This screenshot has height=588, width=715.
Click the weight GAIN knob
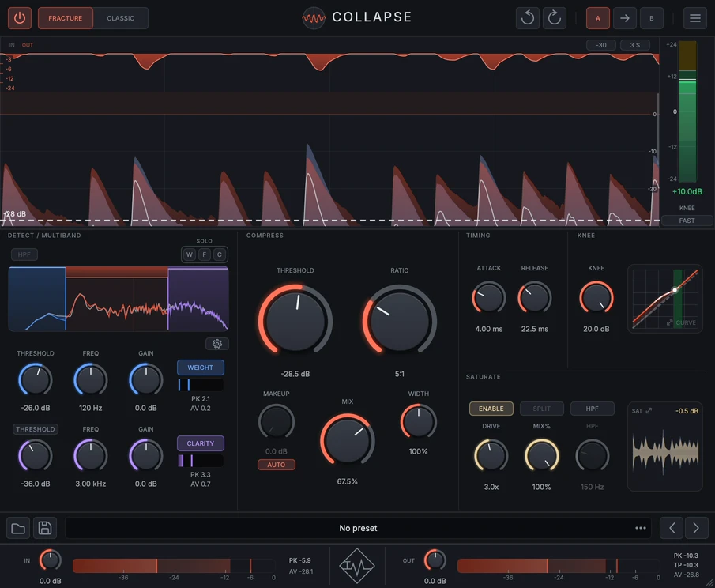[146, 380]
